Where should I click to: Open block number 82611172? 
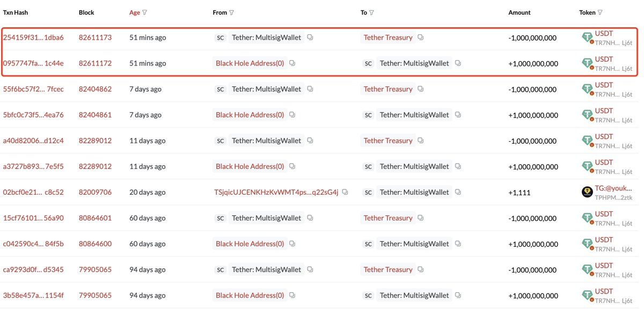[95, 63]
